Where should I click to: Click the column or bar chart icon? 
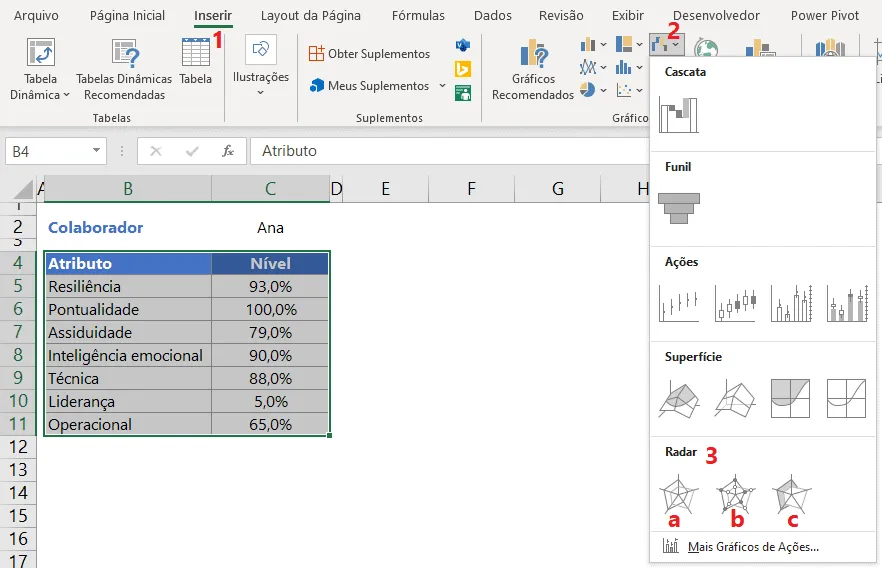click(588, 44)
